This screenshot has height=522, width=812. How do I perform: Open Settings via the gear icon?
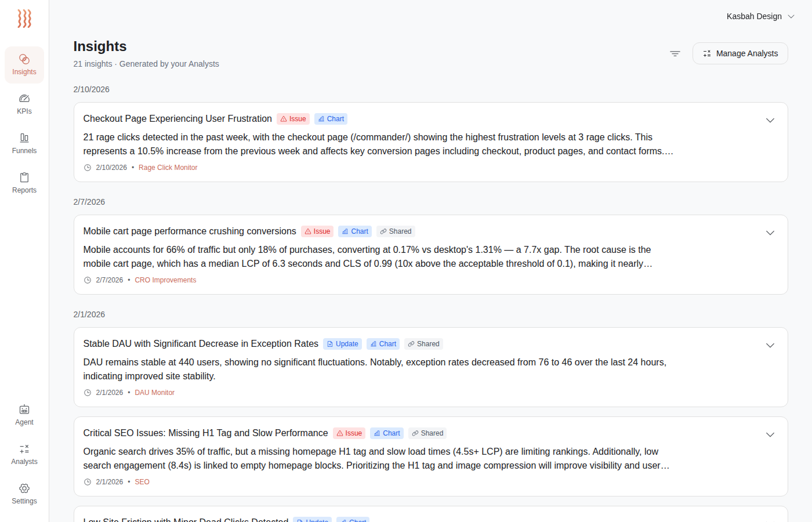pos(24,494)
